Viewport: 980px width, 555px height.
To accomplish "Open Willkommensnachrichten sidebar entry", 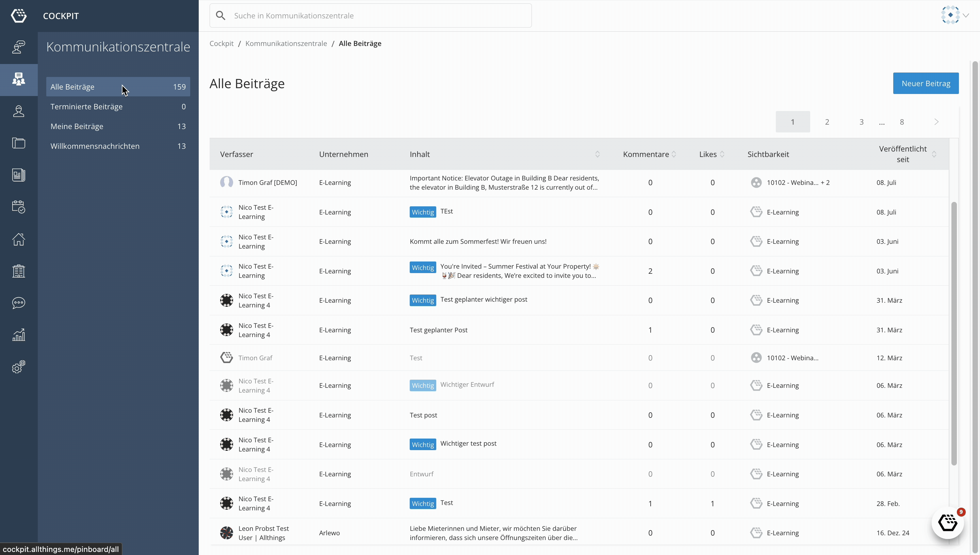I will (x=95, y=146).
